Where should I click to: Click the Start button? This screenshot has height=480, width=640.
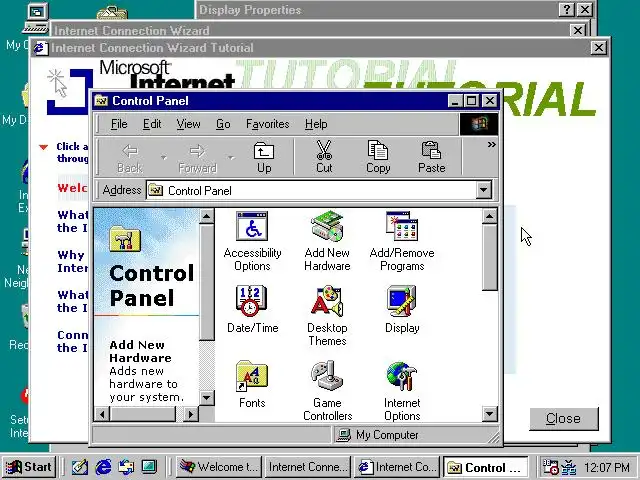(x=29, y=467)
